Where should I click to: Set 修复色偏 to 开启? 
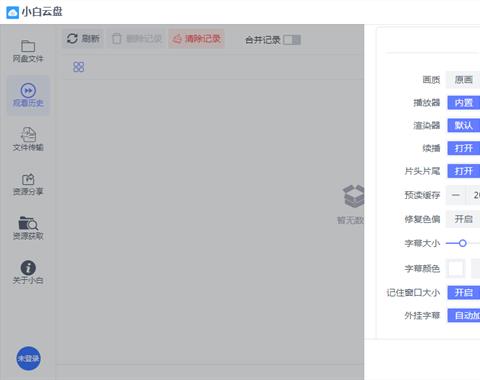coord(464,219)
